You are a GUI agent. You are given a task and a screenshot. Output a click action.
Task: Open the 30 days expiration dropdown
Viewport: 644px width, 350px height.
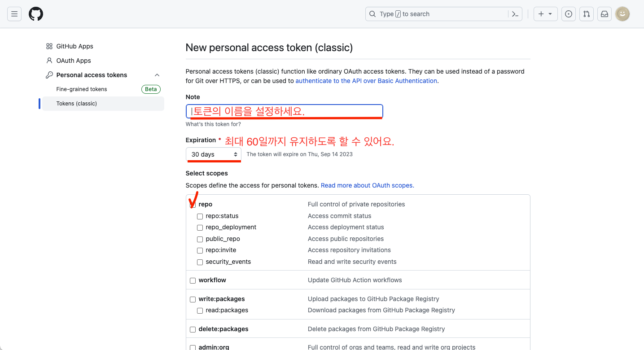tap(214, 154)
